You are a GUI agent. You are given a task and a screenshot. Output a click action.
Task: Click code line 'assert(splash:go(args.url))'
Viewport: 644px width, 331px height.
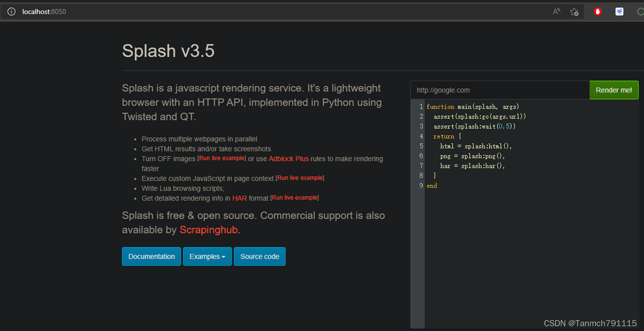tap(480, 117)
